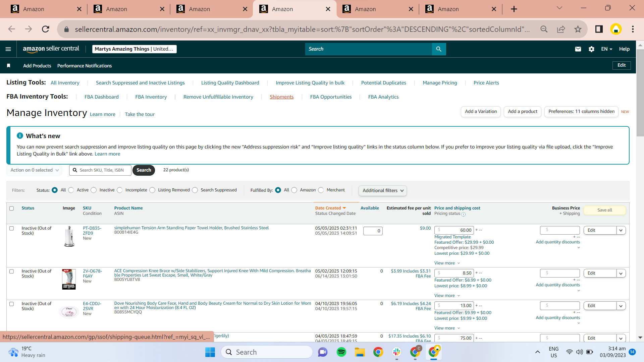Screen dimensions: 644x362
Task: Open the Action on 0 selected dropdown
Action: (35, 170)
